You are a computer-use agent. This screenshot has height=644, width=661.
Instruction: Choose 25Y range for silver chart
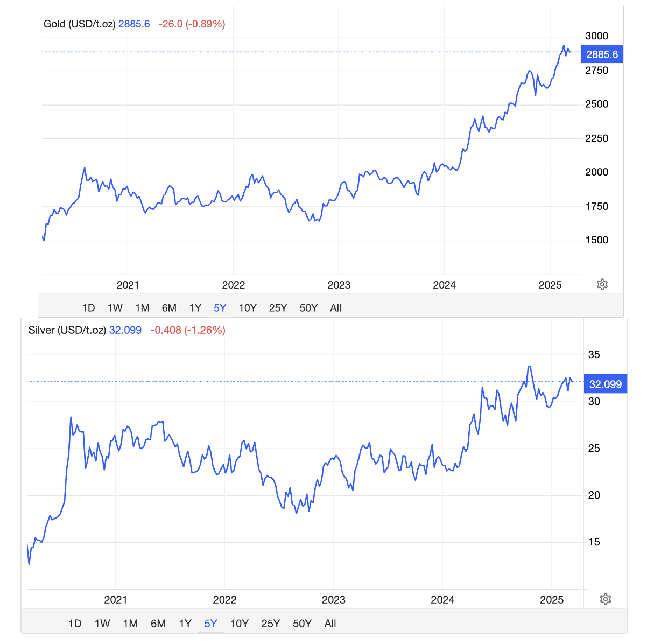tap(271, 624)
